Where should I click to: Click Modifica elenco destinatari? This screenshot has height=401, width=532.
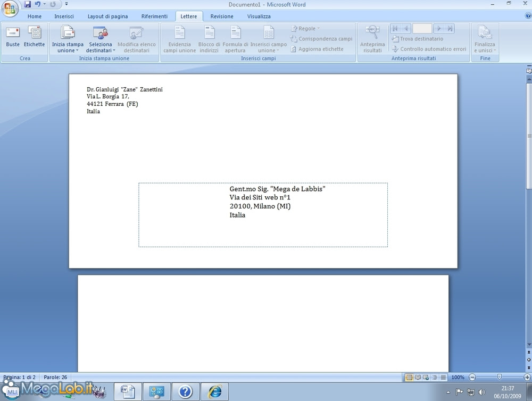[x=136, y=40]
